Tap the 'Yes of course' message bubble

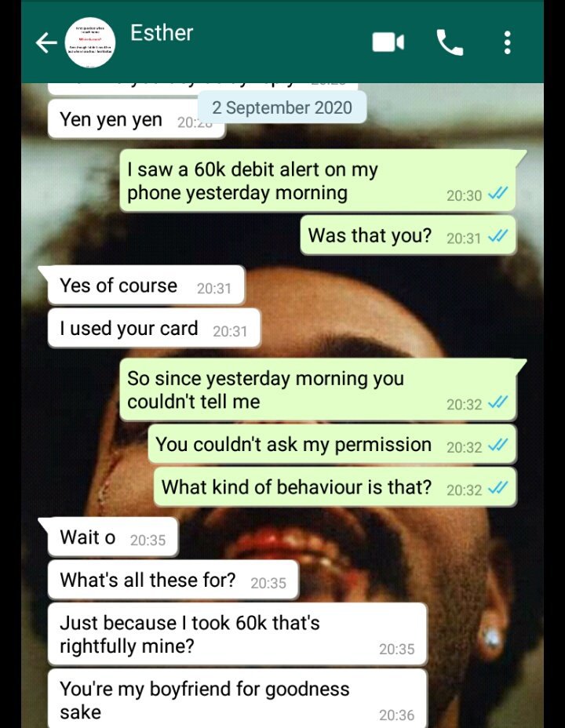coord(146,286)
